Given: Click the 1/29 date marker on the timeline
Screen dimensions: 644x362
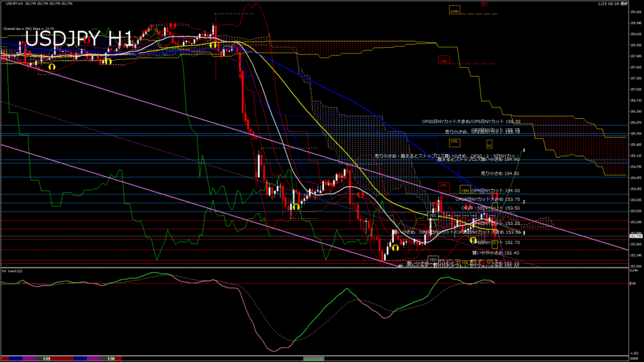Looking at the screenshot, I should click(47, 358).
